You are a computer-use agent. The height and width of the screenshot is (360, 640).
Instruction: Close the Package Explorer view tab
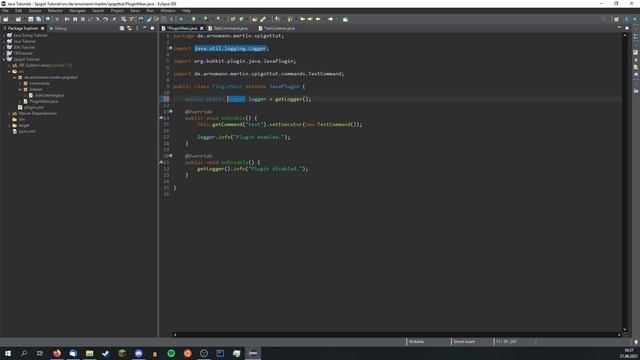(42, 28)
